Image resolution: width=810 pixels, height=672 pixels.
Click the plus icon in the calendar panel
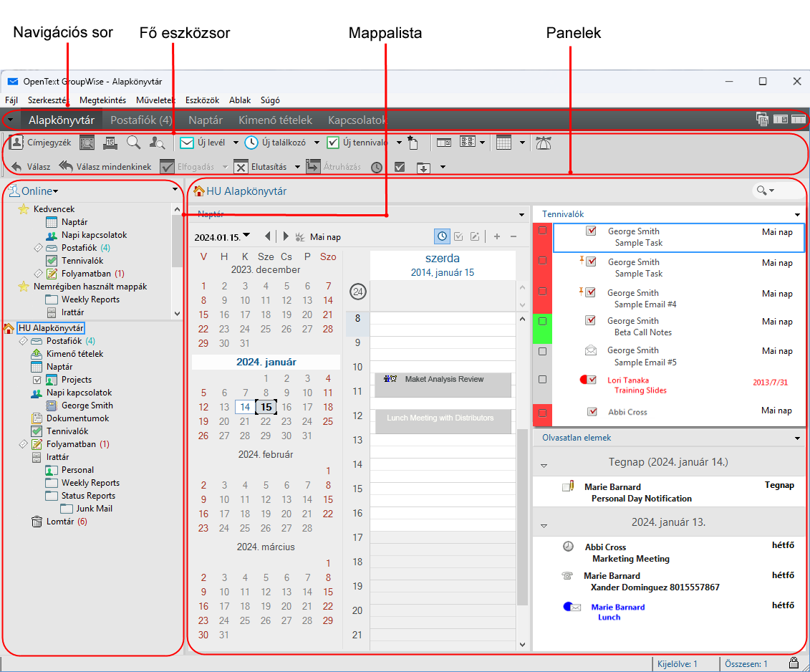(496, 236)
